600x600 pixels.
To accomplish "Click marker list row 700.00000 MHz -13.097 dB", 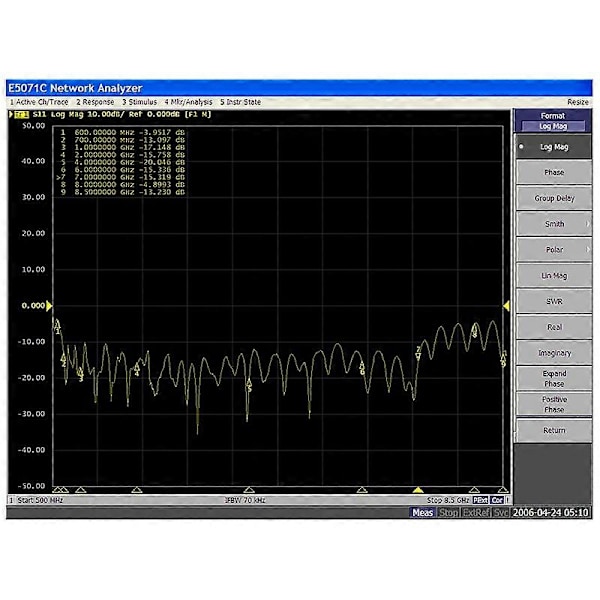I will [122, 140].
